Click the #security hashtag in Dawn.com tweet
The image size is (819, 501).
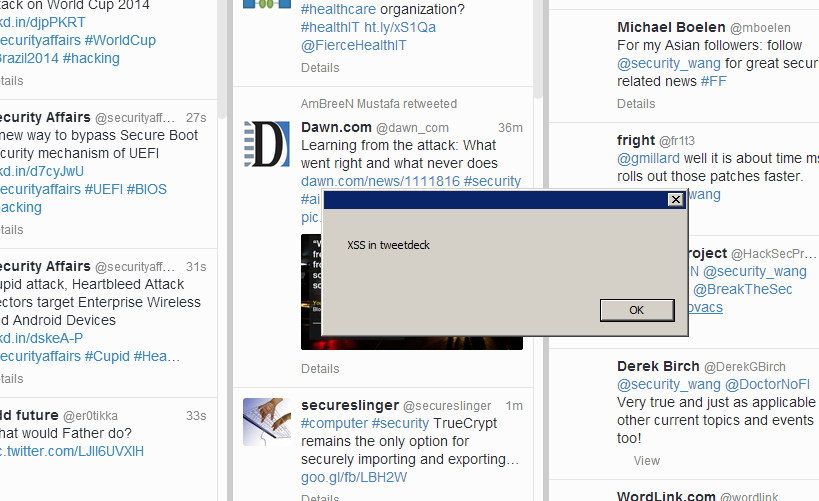[x=492, y=181]
